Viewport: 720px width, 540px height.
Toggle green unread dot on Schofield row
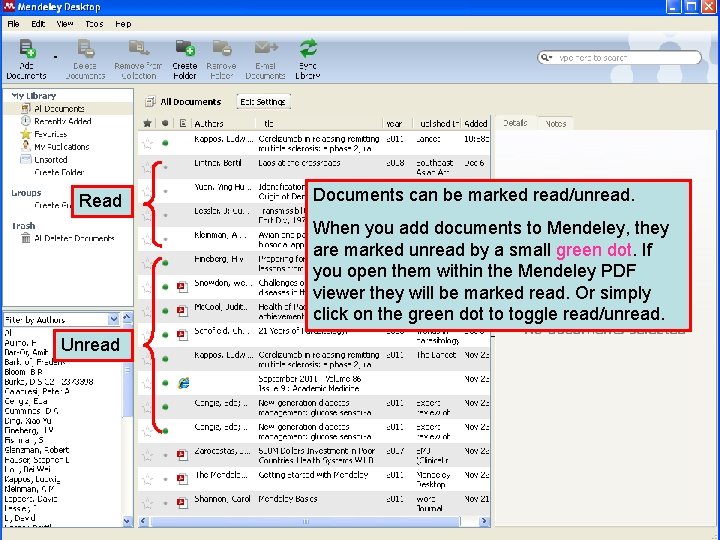(165, 335)
